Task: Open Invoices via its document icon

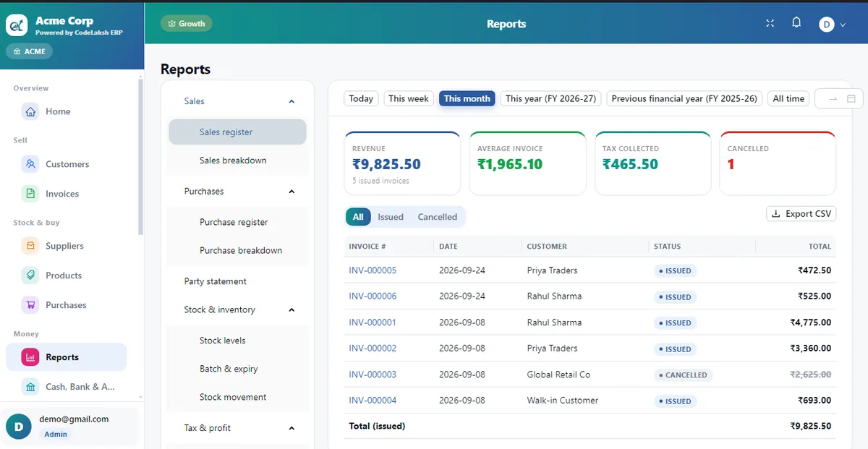Action: (30, 194)
